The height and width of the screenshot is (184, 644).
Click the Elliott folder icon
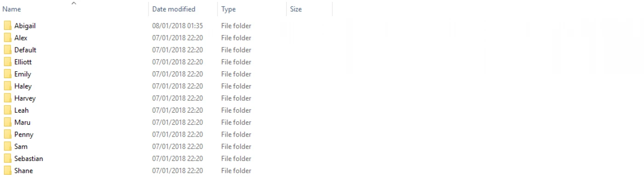[7, 62]
